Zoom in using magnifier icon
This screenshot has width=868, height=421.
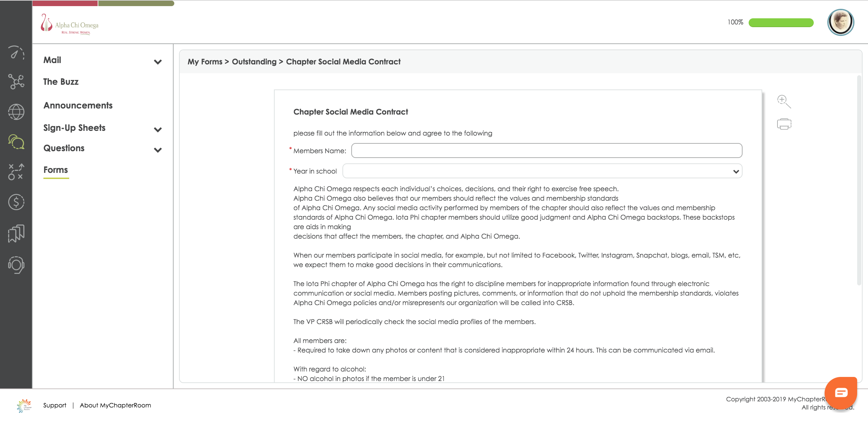point(784,101)
